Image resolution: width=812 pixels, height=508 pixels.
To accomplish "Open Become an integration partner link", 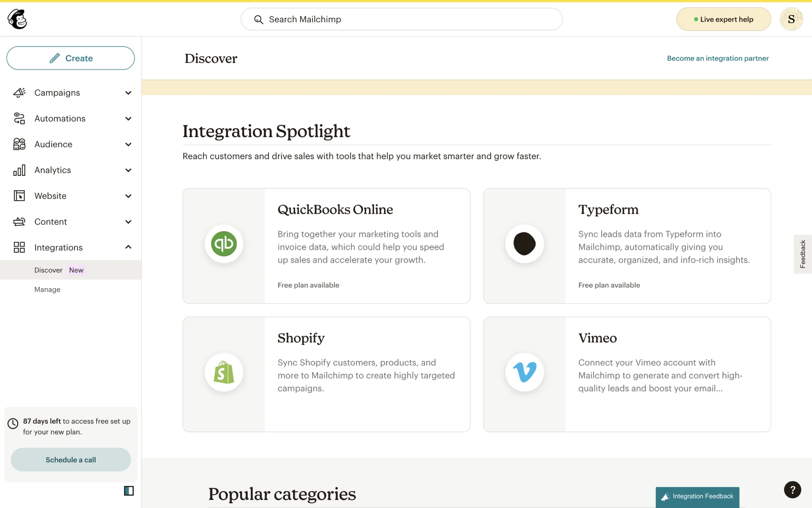I will coord(718,58).
